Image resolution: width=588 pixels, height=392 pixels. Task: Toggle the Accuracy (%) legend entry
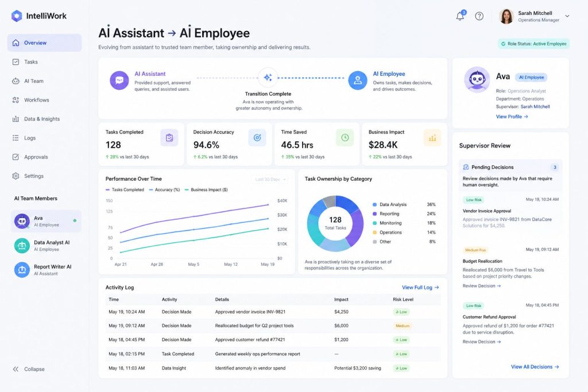click(164, 189)
